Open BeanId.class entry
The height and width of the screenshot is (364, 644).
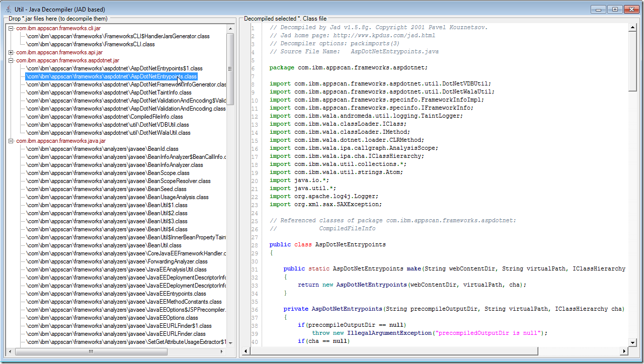pos(102,149)
